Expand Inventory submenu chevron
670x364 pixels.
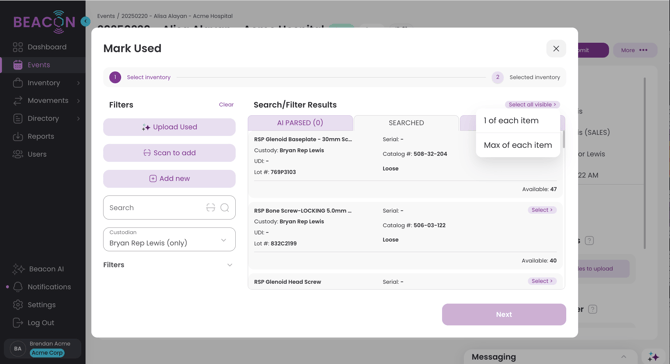point(79,83)
